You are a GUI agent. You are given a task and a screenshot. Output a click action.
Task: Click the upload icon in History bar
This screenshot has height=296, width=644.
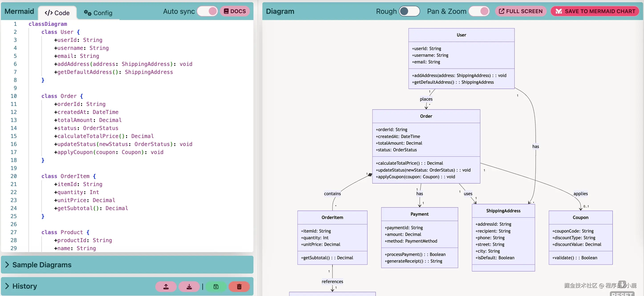pyautogui.click(x=166, y=286)
